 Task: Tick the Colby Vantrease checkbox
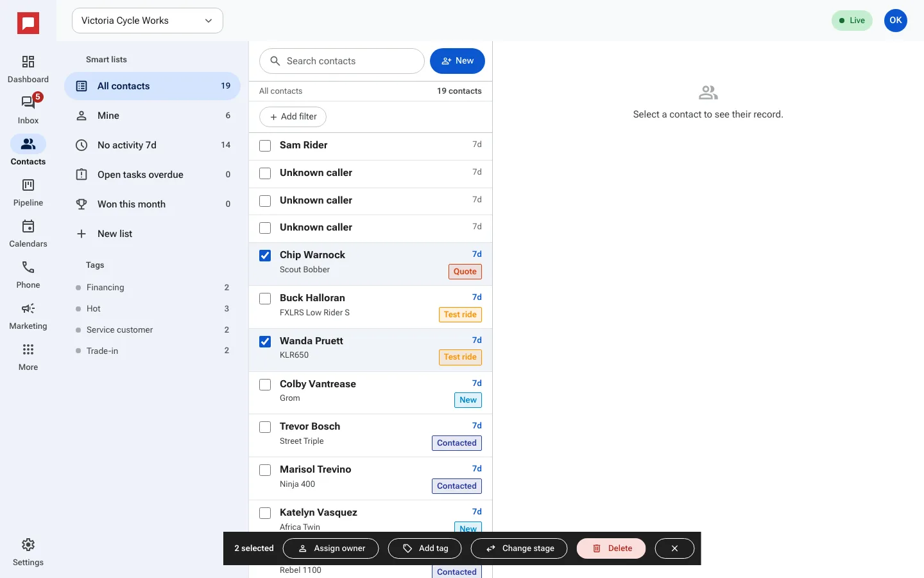[x=265, y=385]
